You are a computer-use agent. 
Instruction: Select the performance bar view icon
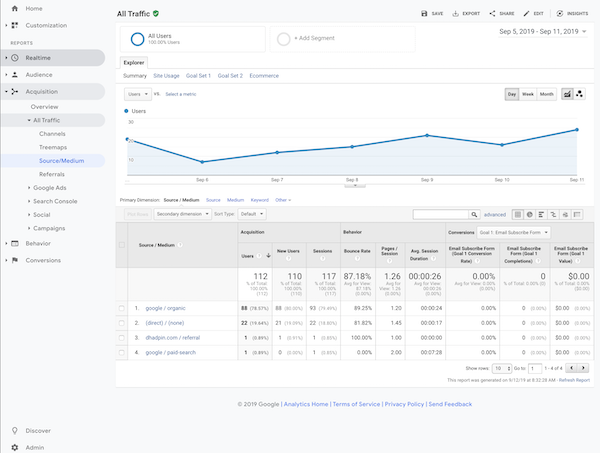tap(541, 214)
